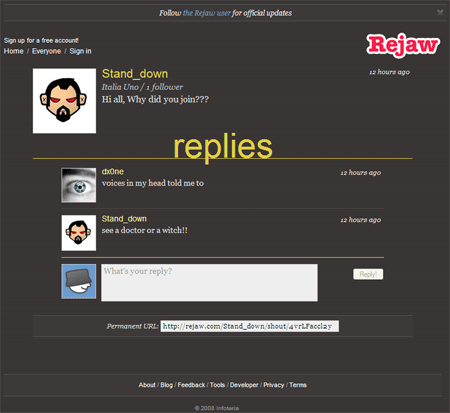This screenshot has height=413, width=450.
Task: Open the Privacy footer link
Action: [x=274, y=385]
